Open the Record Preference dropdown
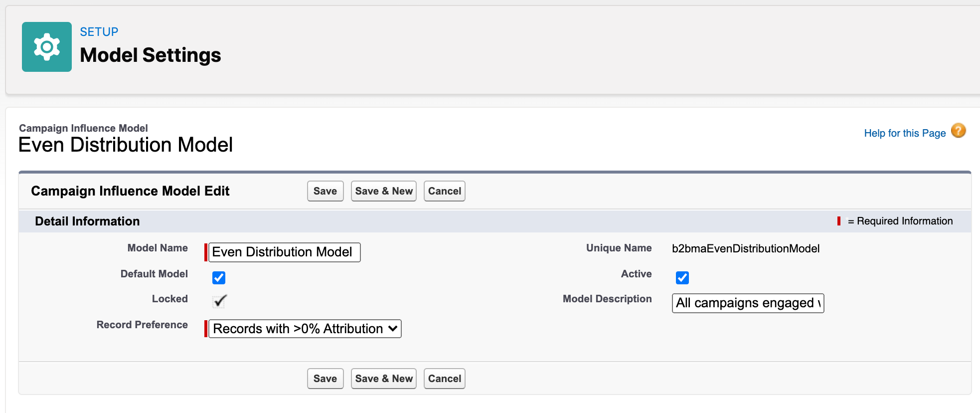This screenshot has height=413, width=980. point(305,329)
